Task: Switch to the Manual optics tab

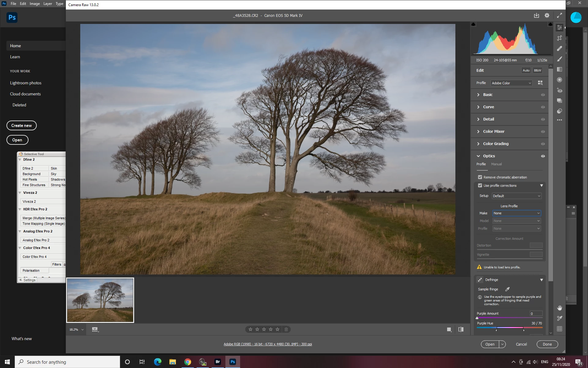Action: 496,164
